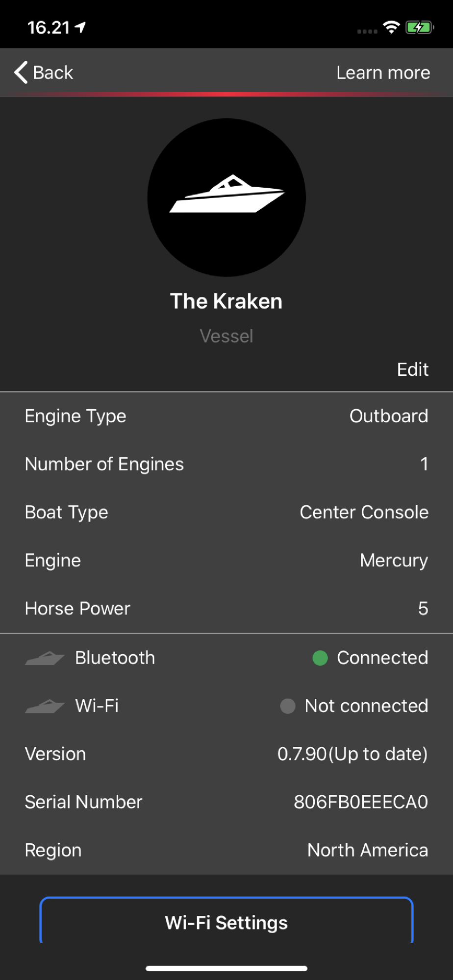Tap the battery charging icon in status bar
Screen dimensions: 453x980
[x=419, y=27]
